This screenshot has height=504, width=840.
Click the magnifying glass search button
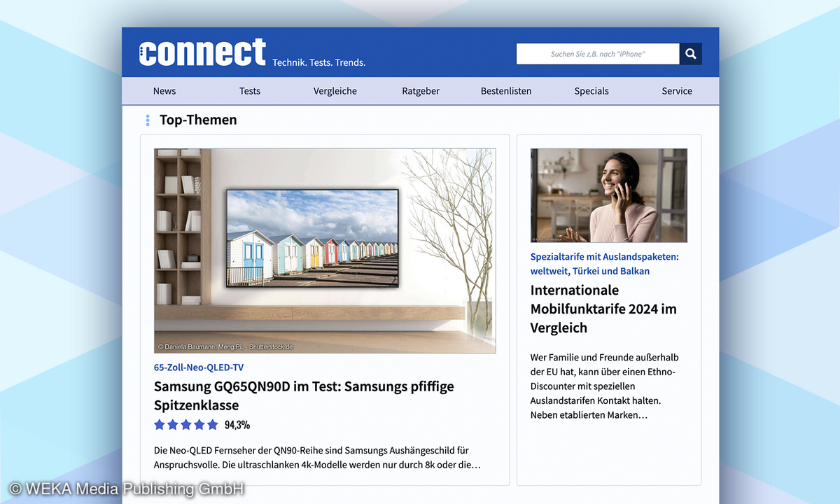(x=691, y=54)
